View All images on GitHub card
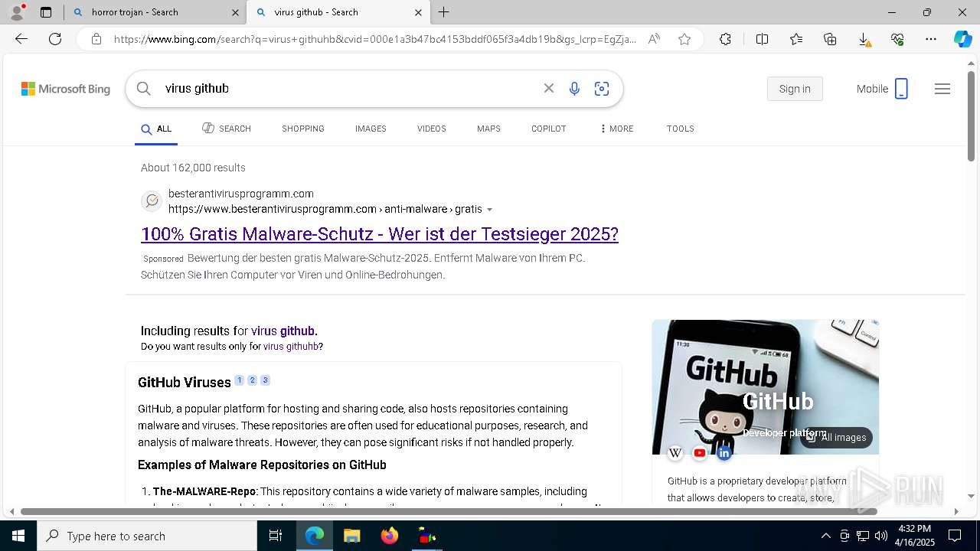Viewport: 980px width, 551px height. coord(836,438)
